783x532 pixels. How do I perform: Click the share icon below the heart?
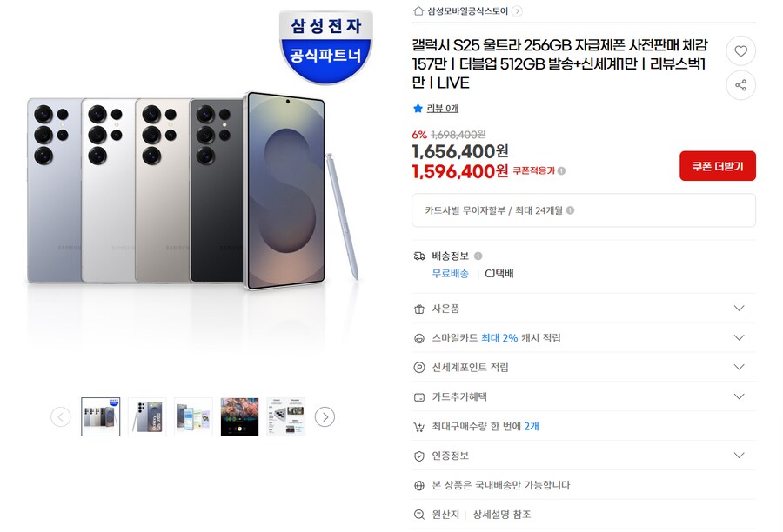tap(740, 84)
